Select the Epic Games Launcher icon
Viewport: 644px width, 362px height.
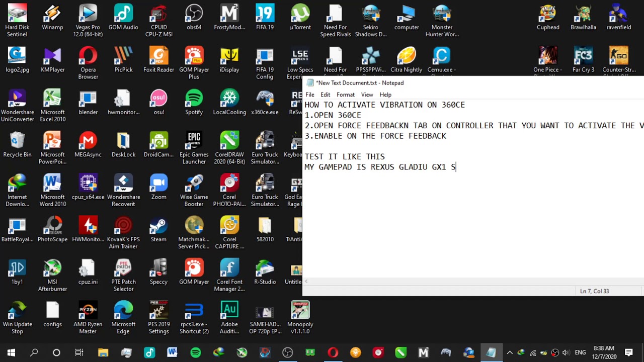click(x=194, y=148)
